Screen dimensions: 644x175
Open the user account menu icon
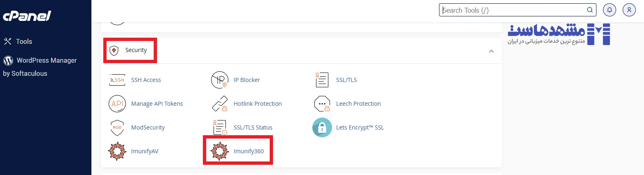coord(629,10)
